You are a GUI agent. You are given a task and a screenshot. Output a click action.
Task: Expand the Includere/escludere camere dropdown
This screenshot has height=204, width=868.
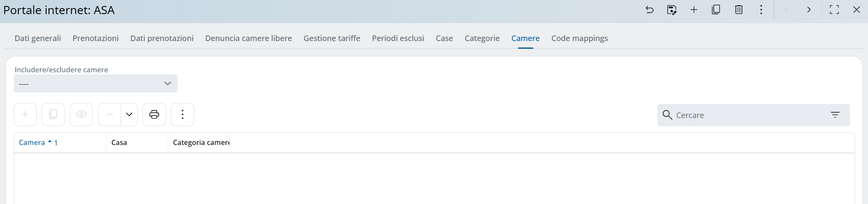pos(95,83)
